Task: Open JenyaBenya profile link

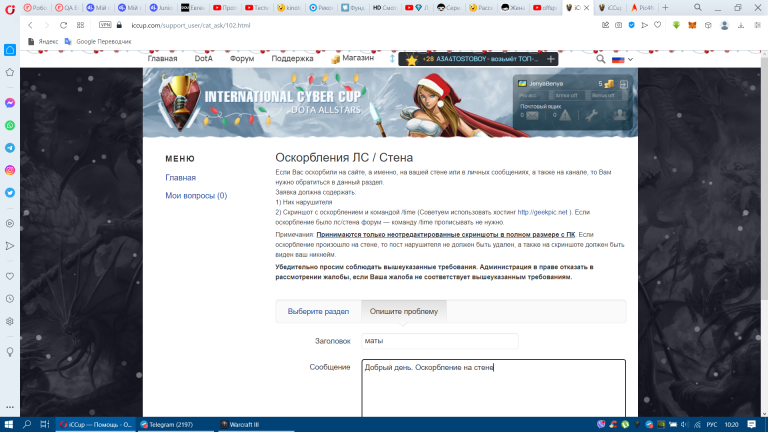Action: pyautogui.click(x=546, y=84)
